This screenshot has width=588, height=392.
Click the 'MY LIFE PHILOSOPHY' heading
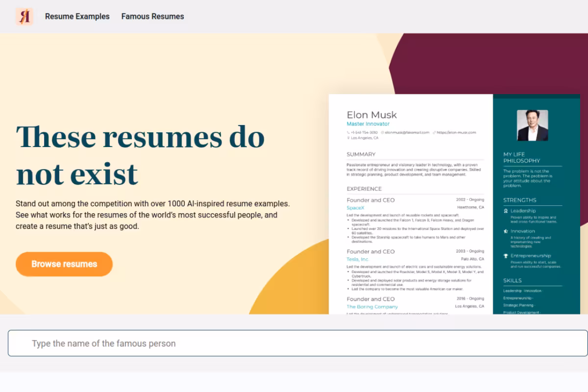(x=521, y=157)
